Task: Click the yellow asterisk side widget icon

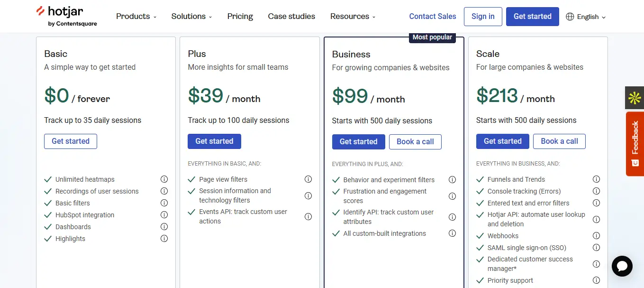Action: 635,98
